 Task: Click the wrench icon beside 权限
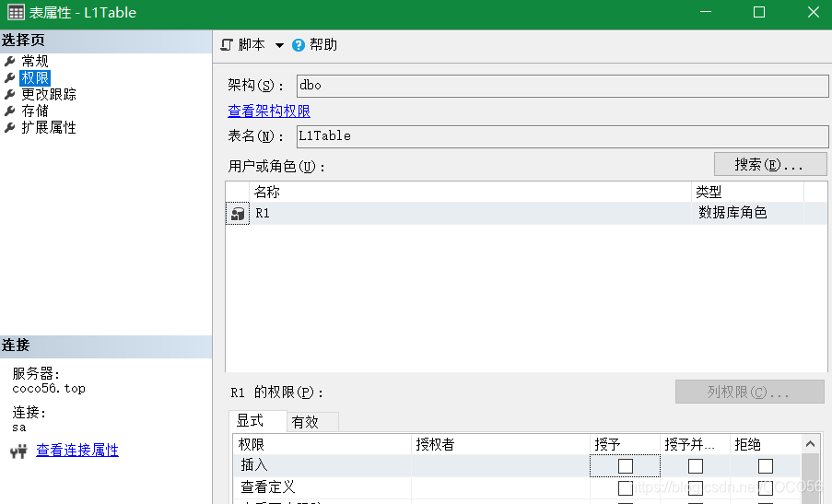(x=9, y=78)
